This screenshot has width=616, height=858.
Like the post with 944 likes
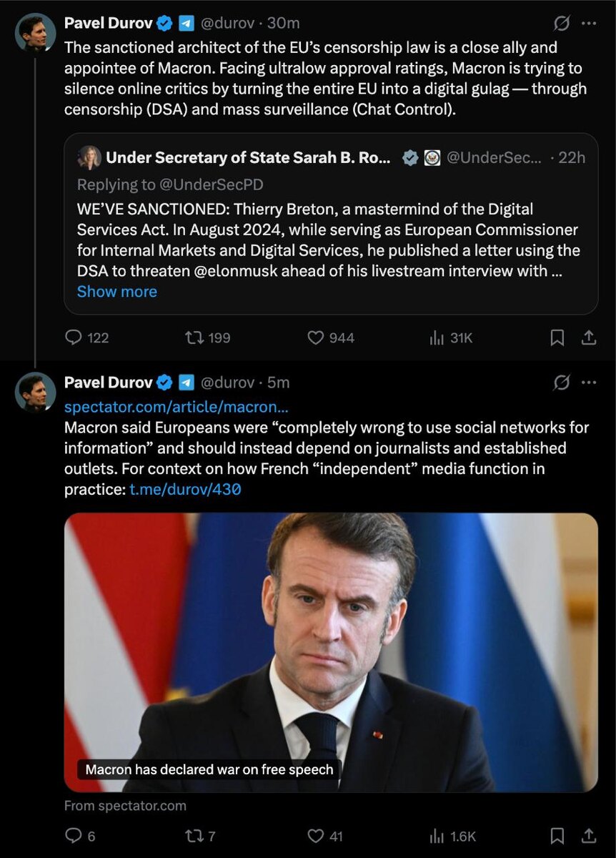coord(316,337)
